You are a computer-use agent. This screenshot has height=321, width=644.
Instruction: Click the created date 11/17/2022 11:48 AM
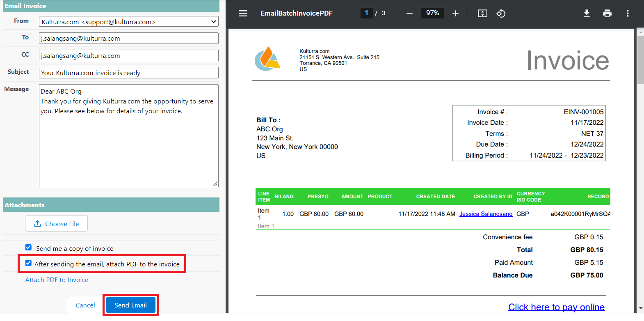[x=427, y=214]
